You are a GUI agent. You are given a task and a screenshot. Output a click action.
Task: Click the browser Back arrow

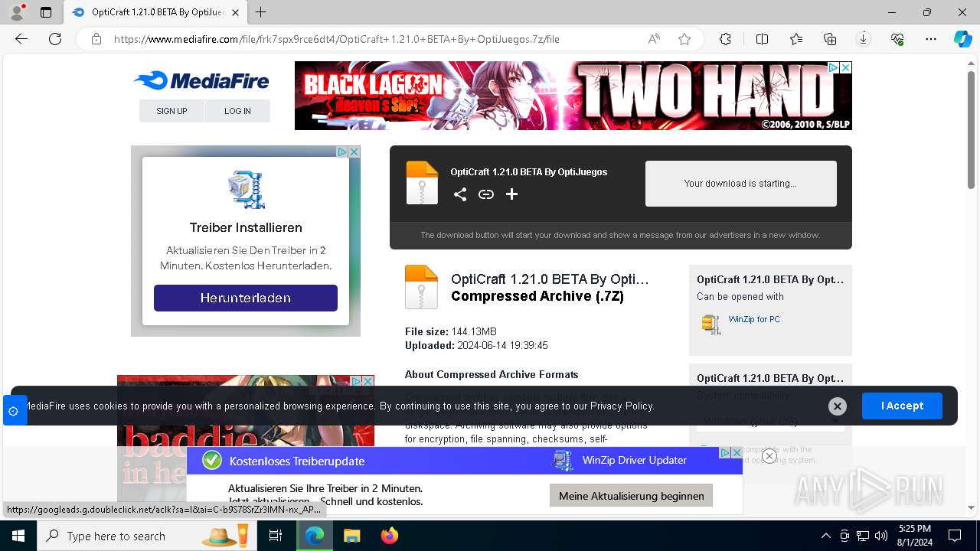coord(21,39)
